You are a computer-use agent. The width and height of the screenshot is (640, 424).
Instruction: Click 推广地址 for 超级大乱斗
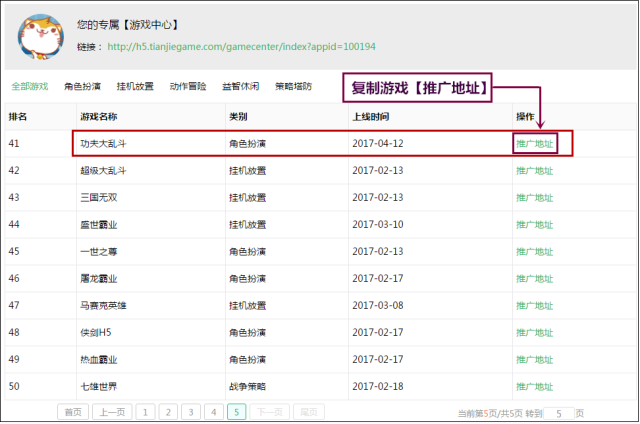535,171
